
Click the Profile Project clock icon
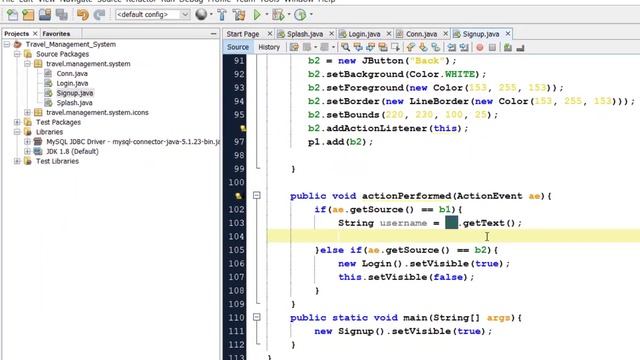point(300,15)
